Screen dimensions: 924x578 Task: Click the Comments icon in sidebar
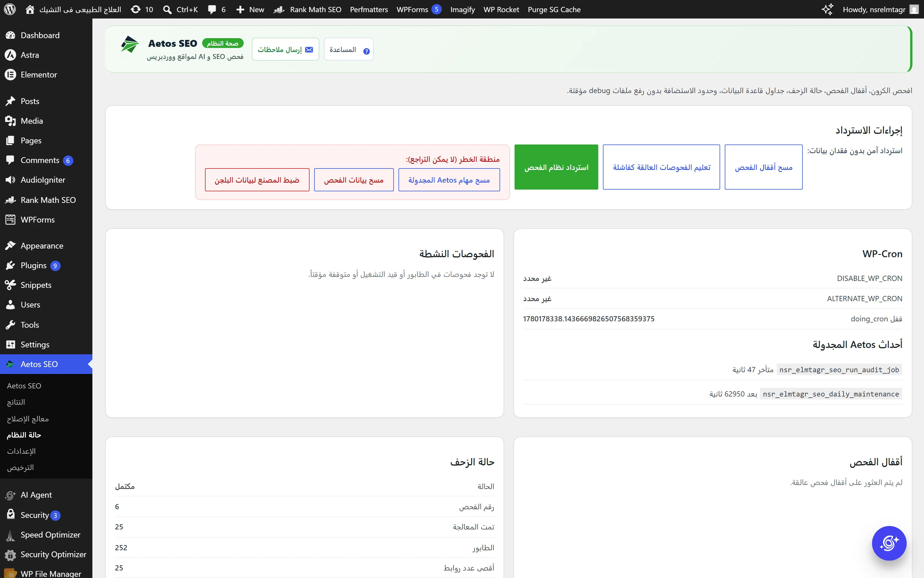click(x=10, y=160)
